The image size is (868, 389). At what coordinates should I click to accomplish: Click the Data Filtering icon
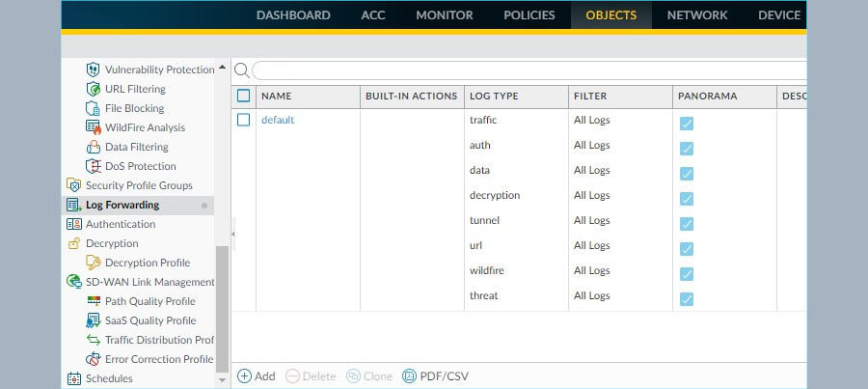(x=93, y=147)
